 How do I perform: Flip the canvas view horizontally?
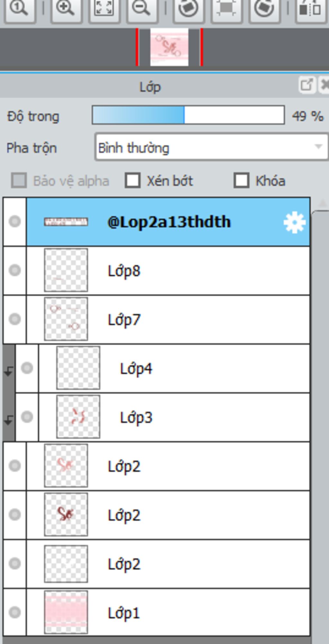[x=310, y=10]
